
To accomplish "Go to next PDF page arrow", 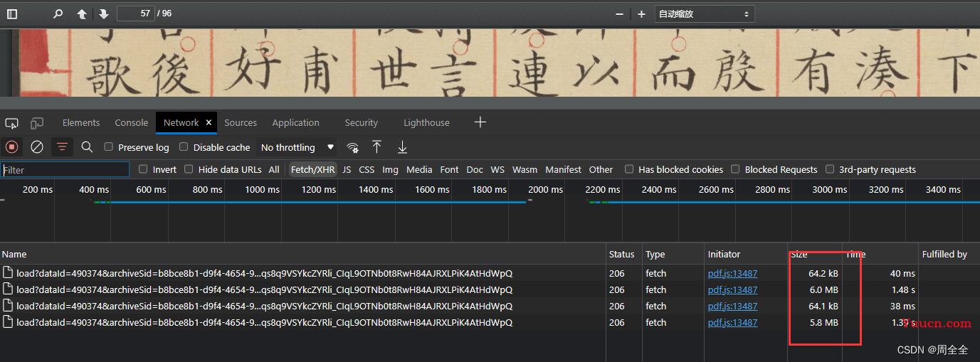I will coord(104,14).
